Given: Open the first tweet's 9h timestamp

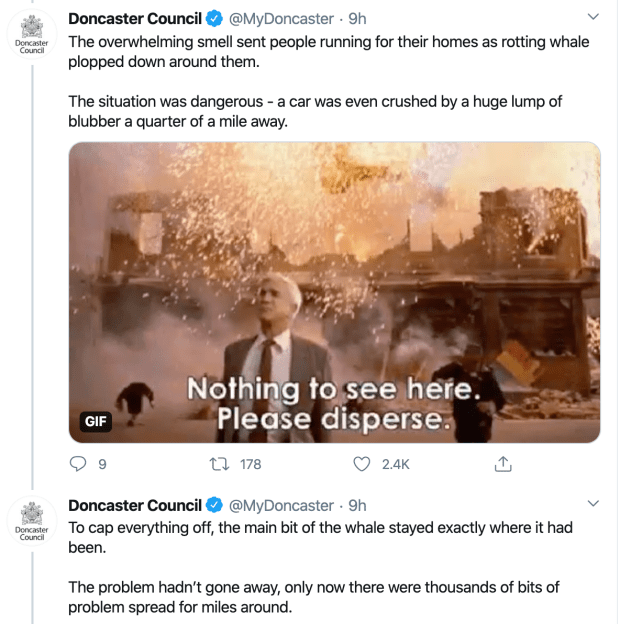Looking at the screenshot, I should 357,19.
